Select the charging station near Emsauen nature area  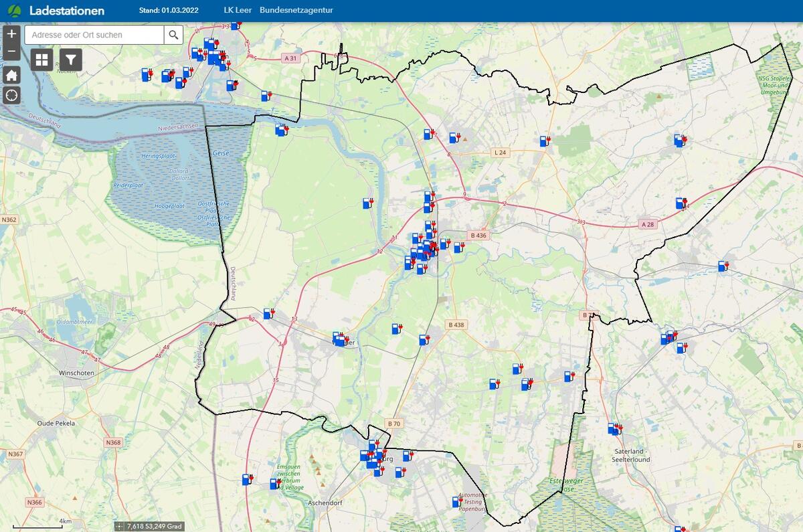(275, 483)
